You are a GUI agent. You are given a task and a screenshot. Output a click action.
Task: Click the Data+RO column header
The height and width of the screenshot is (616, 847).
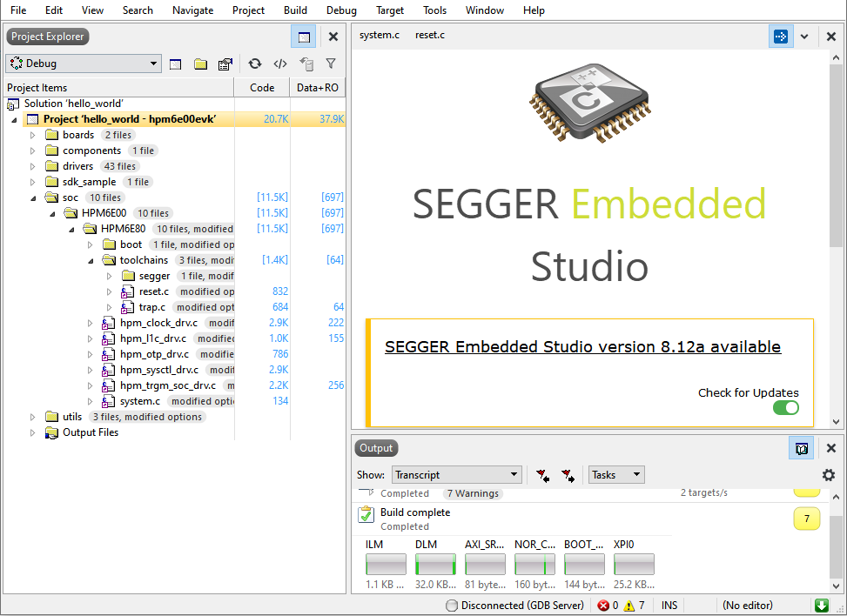coord(318,88)
